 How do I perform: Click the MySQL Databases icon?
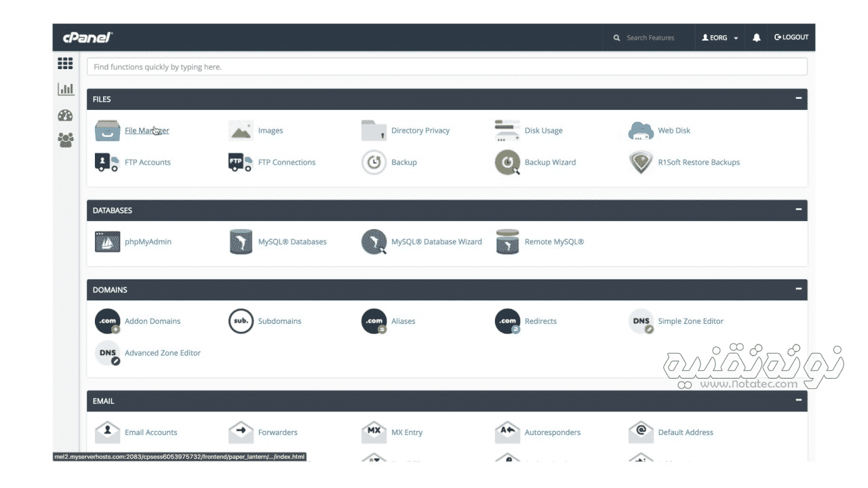click(x=241, y=242)
